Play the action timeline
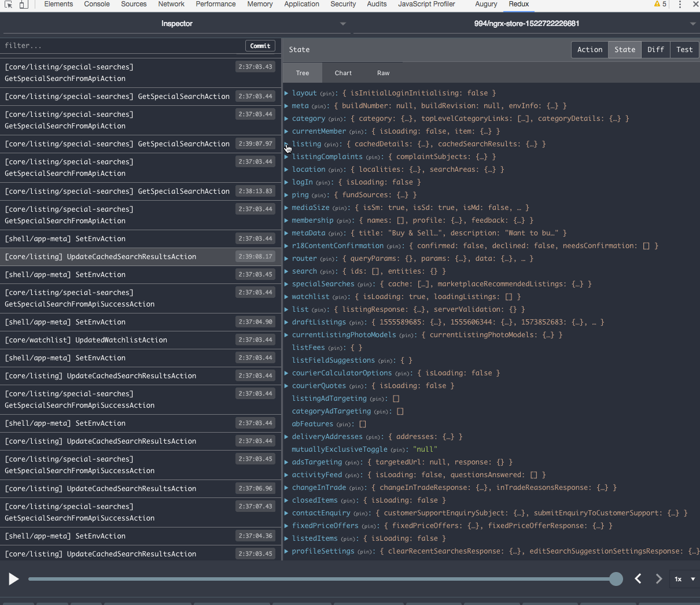The image size is (700, 605). (13, 579)
